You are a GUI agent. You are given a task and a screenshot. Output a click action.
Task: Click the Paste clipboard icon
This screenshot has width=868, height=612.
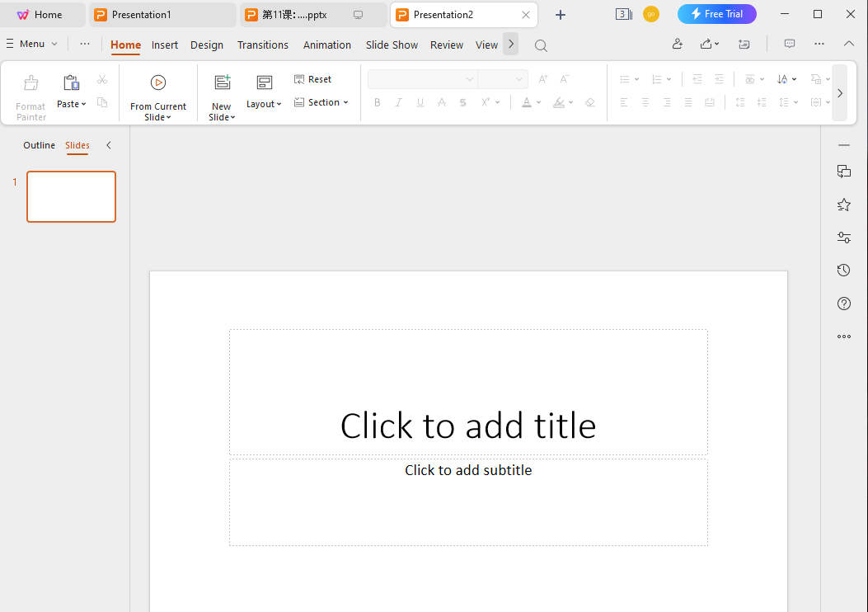click(72, 83)
